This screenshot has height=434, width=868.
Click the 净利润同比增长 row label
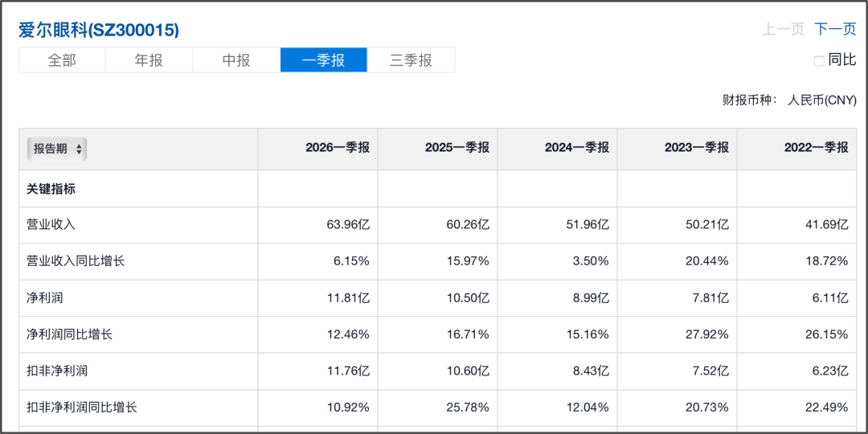pos(69,334)
